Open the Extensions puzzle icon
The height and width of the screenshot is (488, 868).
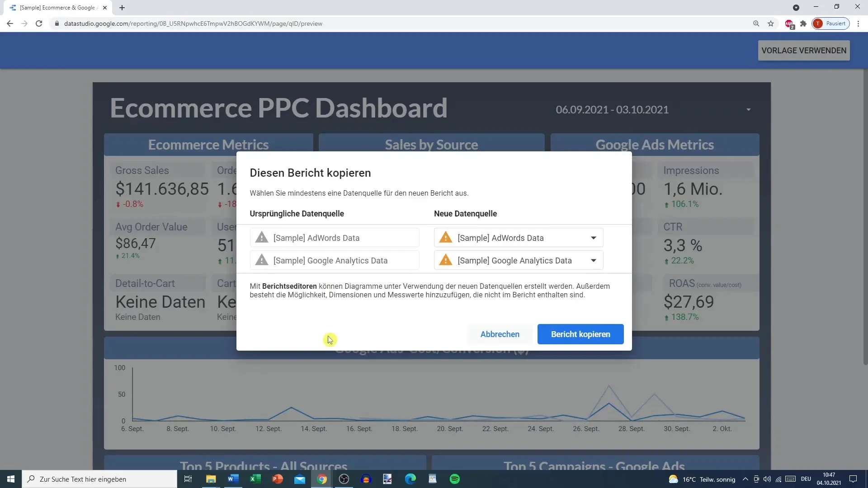[x=803, y=23]
